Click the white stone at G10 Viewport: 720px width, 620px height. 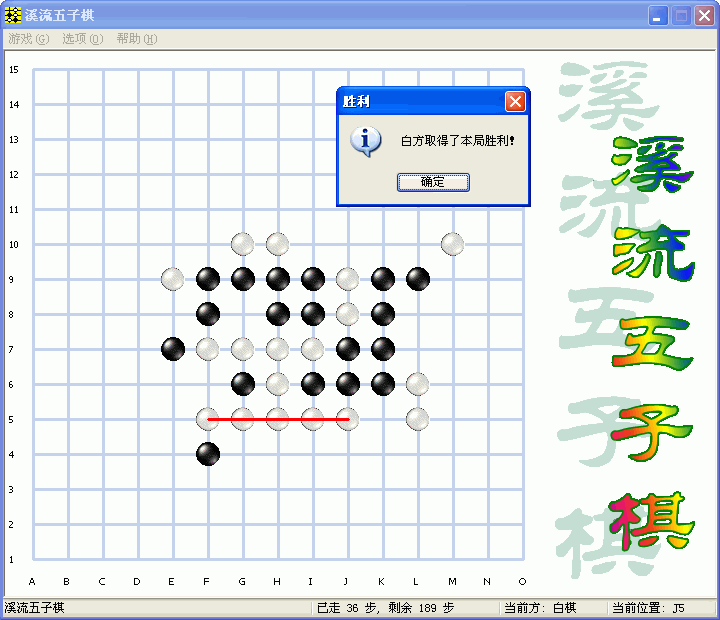coord(242,243)
